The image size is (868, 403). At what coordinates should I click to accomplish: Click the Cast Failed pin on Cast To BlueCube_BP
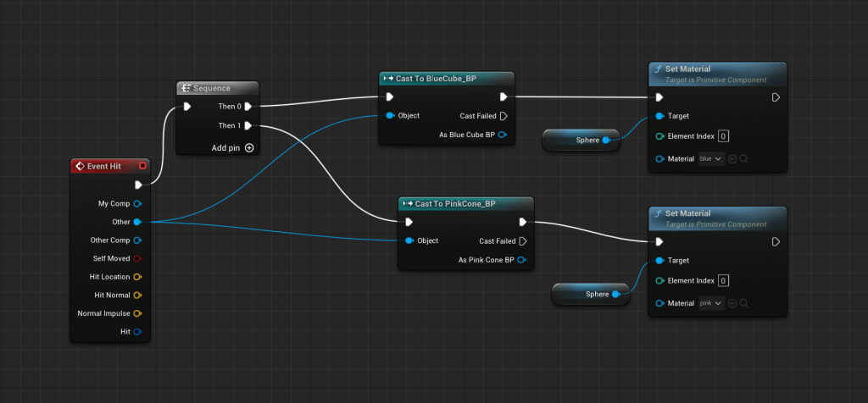[504, 116]
